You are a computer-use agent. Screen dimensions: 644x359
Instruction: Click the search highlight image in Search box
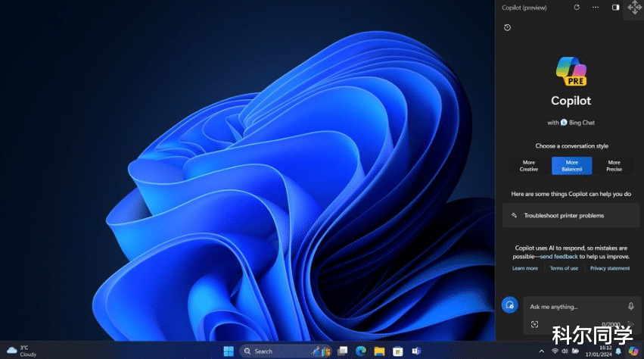pyautogui.click(x=321, y=351)
